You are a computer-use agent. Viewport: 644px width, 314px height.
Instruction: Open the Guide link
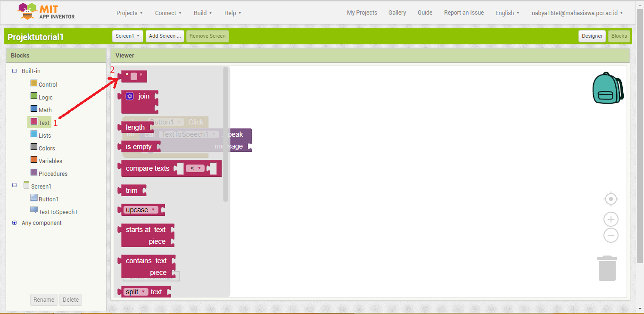(425, 13)
